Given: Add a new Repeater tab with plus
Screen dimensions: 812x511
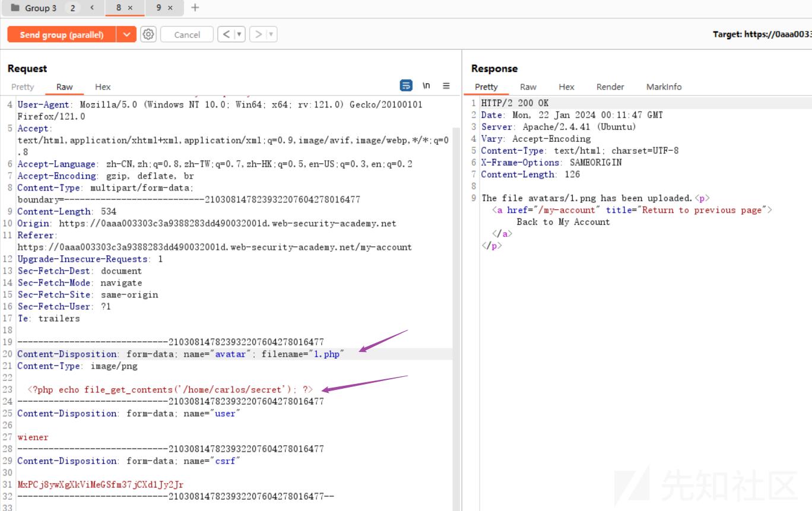Looking at the screenshot, I should point(195,8).
